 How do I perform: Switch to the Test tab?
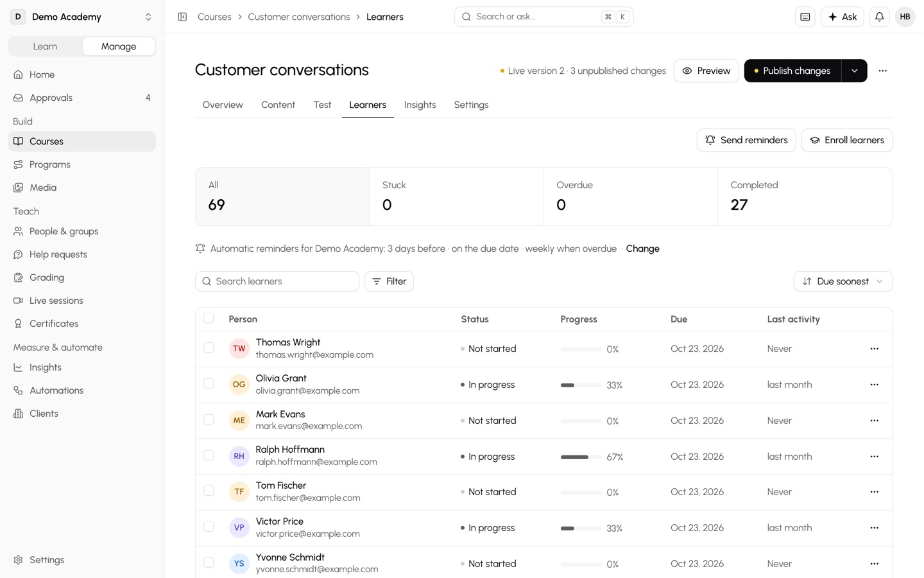click(322, 105)
